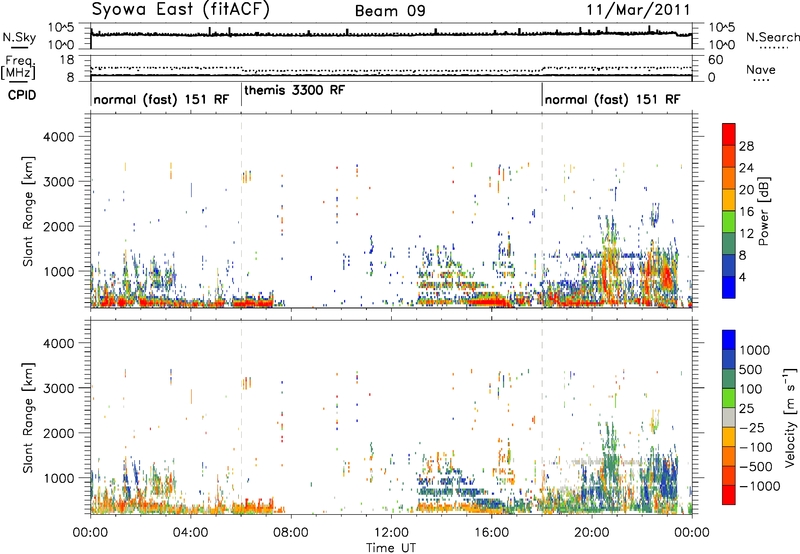Click the '4000' tick on power panel
Image resolution: width=800 pixels, height=554 pixels.
(58, 137)
